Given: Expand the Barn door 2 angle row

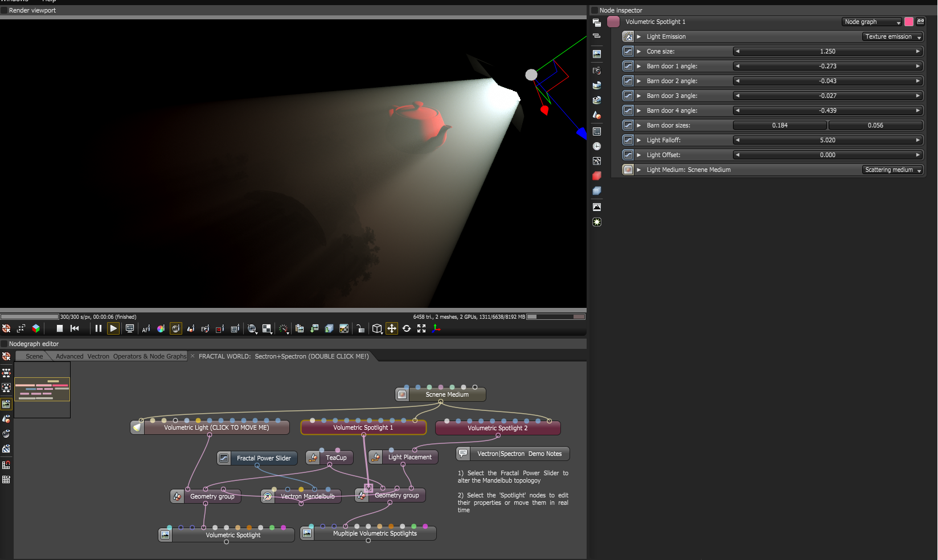Looking at the screenshot, I should [639, 81].
